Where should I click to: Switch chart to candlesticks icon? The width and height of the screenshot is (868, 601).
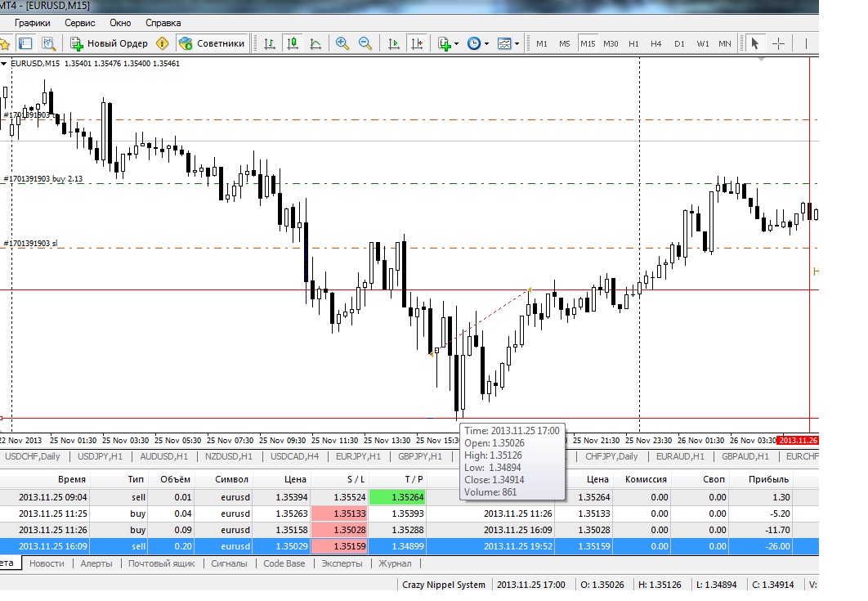tap(293, 43)
